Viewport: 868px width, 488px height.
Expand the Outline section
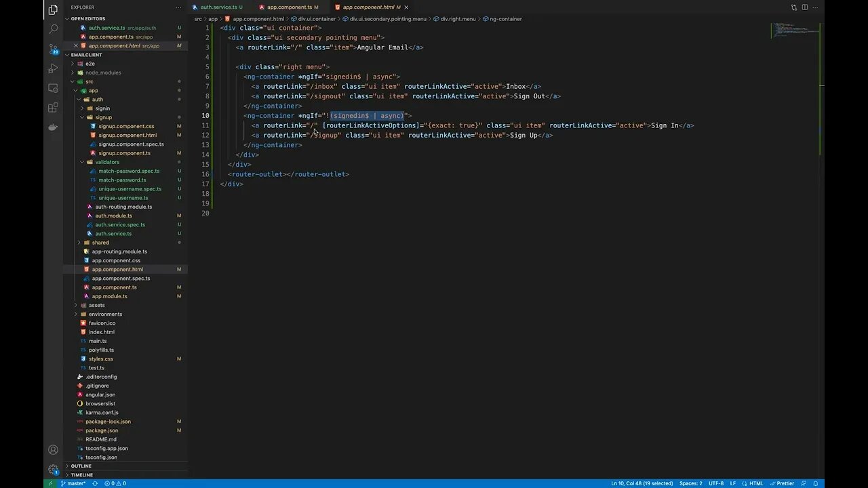[81, 466]
